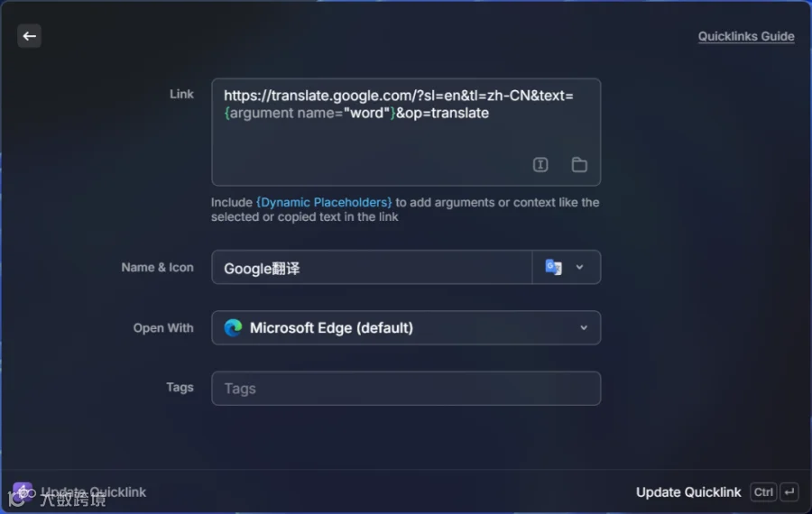Edit the Google翻译 name field

coord(372,267)
